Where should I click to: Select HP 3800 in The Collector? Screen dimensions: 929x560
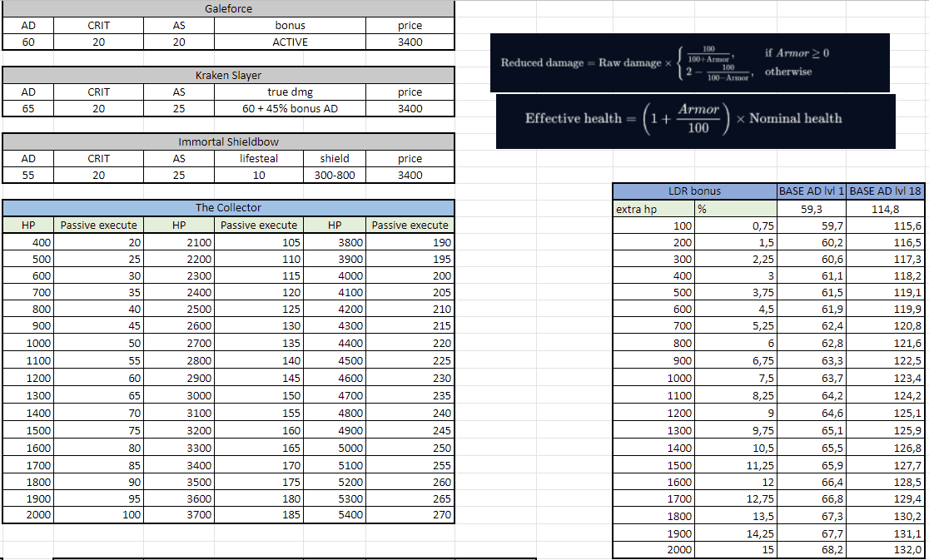[334, 242]
